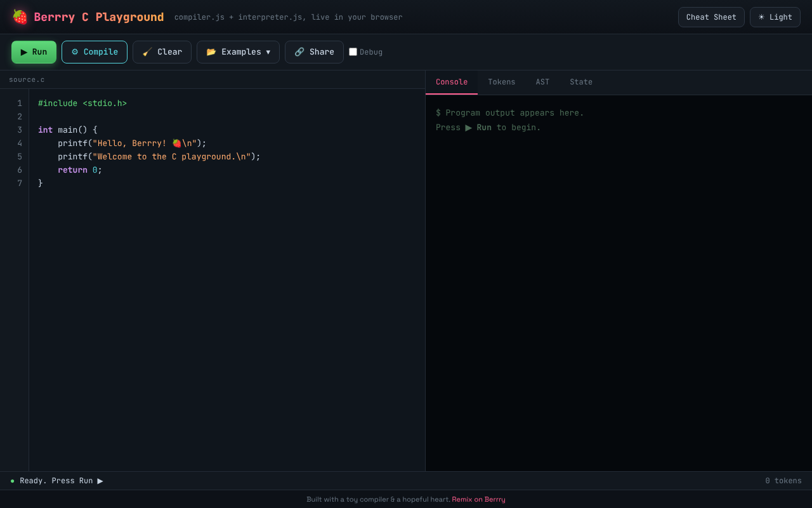The height and width of the screenshot is (508, 812).
Task: Run the program with the green Run button
Action: point(34,52)
